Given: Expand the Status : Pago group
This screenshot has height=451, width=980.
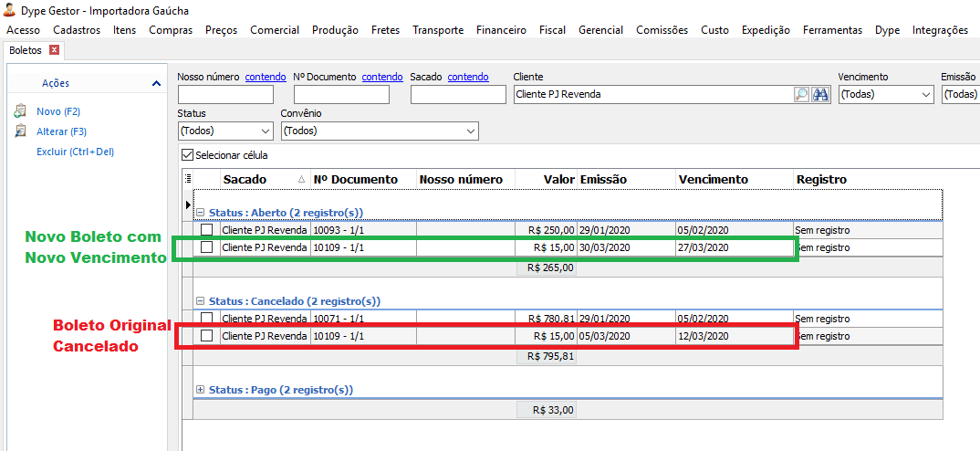Looking at the screenshot, I should [201, 390].
